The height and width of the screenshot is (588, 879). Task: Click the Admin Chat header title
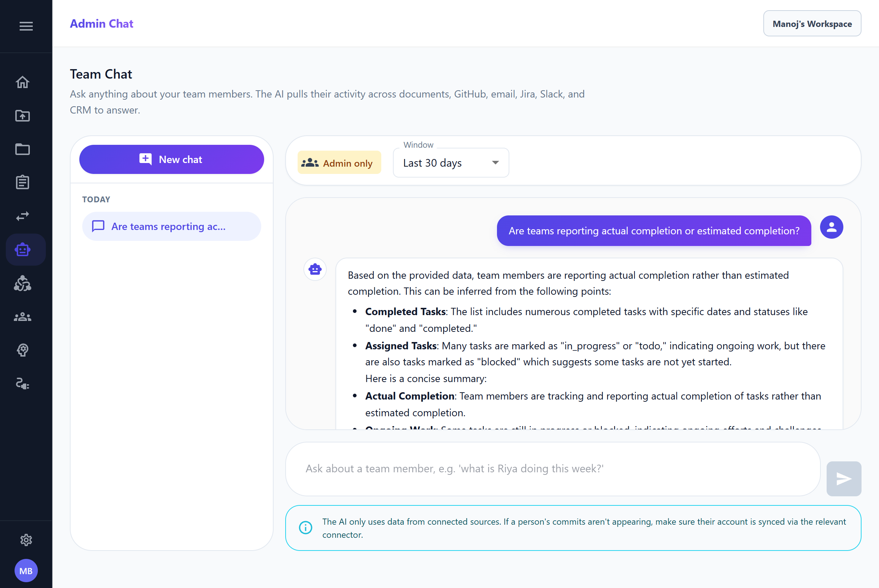pyautogui.click(x=102, y=24)
